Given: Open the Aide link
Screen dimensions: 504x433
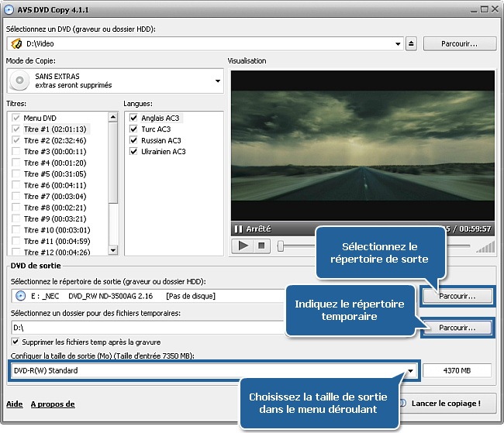Looking at the screenshot, I should [x=14, y=404].
